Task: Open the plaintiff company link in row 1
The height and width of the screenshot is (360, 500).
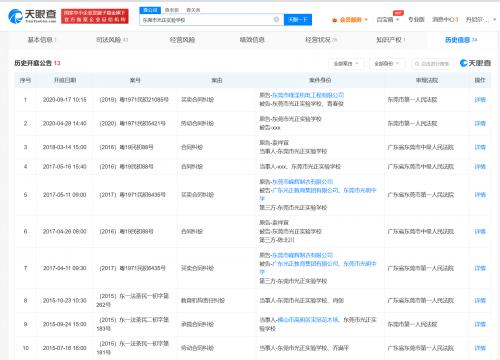Action: click(308, 95)
